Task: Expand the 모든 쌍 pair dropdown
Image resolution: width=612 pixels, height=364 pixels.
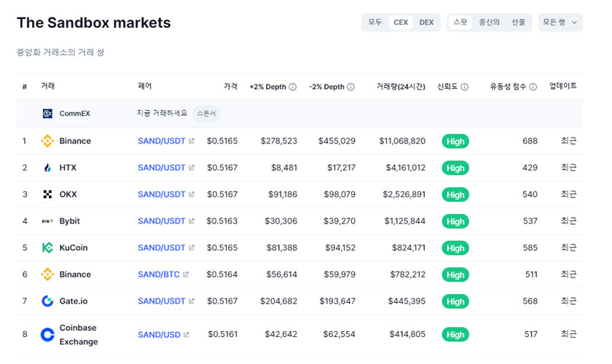Action: [x=560, y=23]
